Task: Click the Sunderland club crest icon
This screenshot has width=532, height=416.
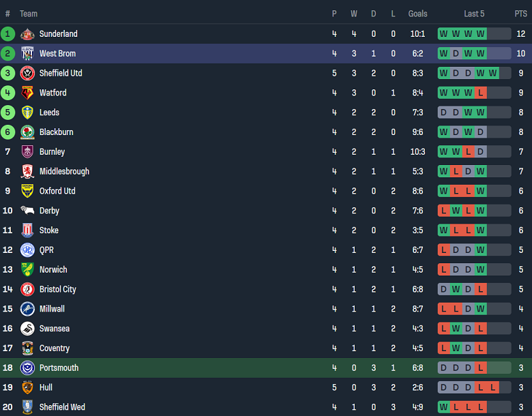Action: pyautogui.click(x=27, y=34)
